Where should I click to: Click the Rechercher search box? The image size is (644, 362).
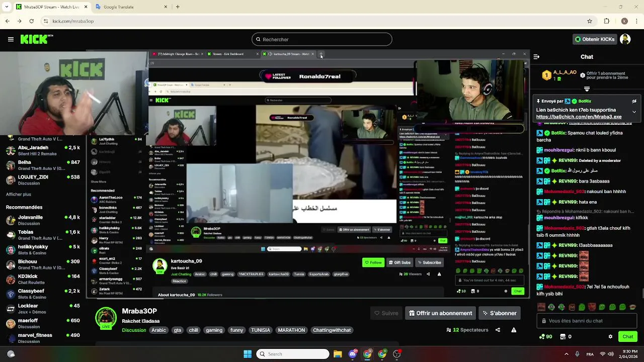[322, 39]
